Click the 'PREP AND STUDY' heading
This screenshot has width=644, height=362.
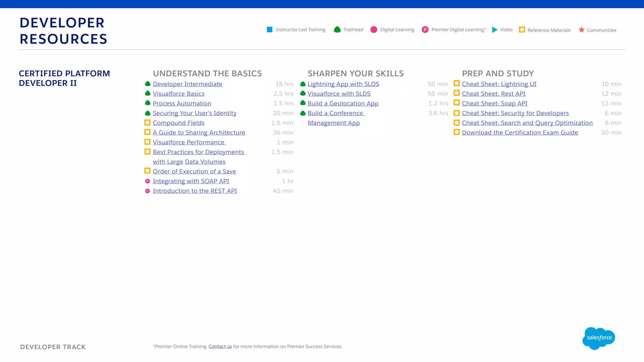point(498,74)
